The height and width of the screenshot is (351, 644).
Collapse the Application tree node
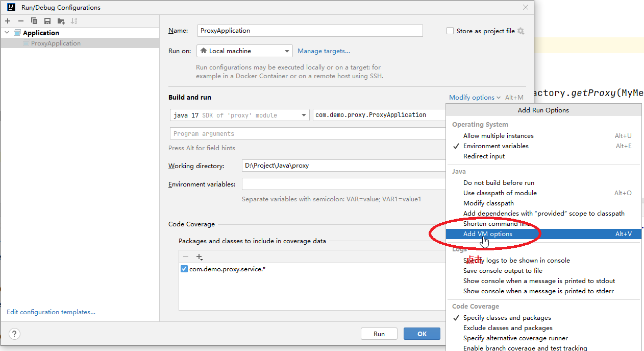(7, 33)
